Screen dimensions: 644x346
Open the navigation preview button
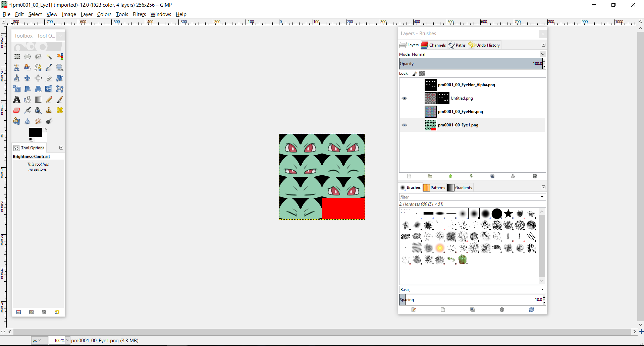pos(641,332)
